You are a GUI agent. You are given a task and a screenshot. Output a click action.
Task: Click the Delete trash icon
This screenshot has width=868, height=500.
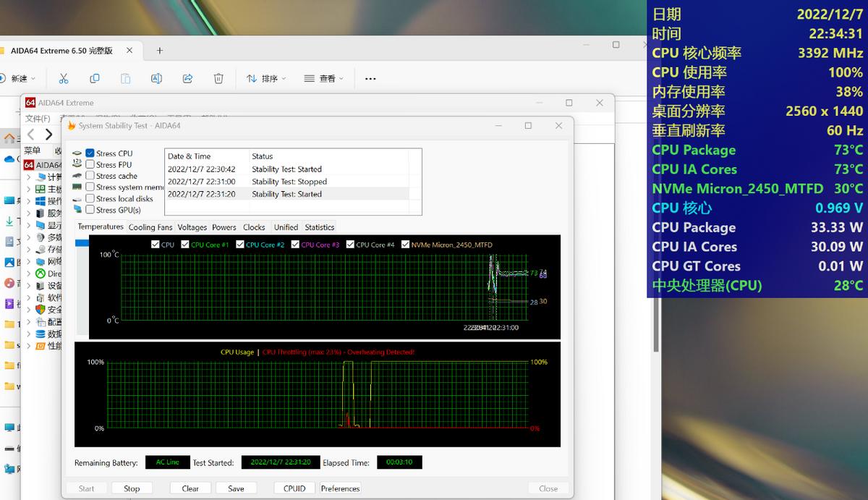[x=218, y=78]
